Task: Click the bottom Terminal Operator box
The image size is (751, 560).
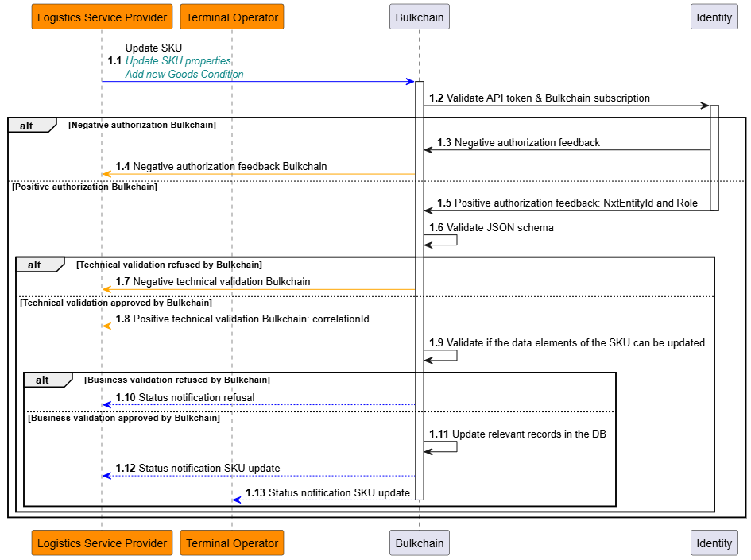Action: (x=231, y=543)
